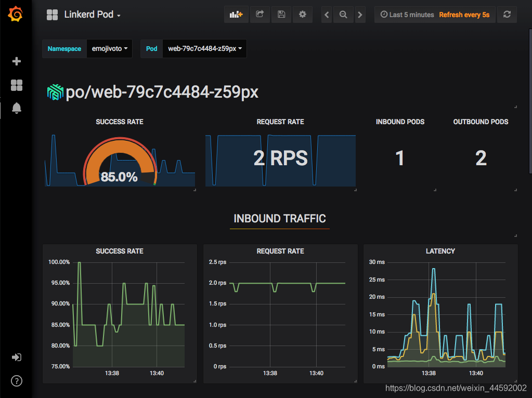Click the Sign in arrow icon

pos(16,357)
